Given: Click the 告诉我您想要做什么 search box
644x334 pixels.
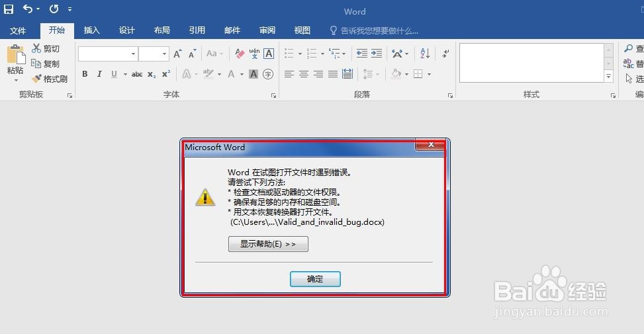Looking at the screenshot, I should click(x=374, y=31).
